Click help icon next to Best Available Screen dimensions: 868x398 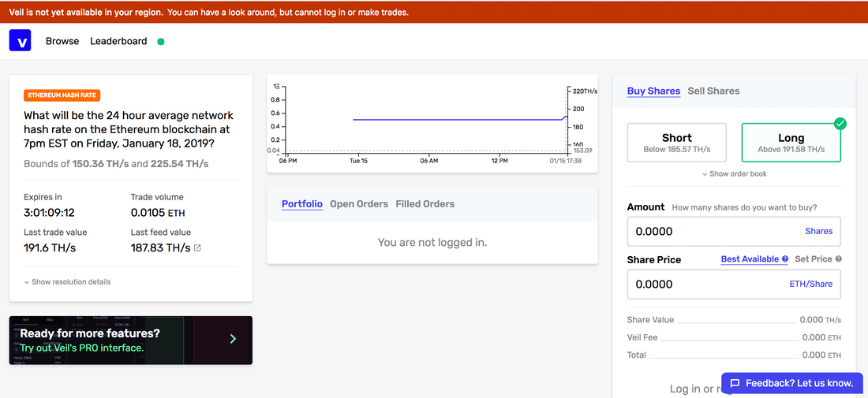tap(784, 259)
